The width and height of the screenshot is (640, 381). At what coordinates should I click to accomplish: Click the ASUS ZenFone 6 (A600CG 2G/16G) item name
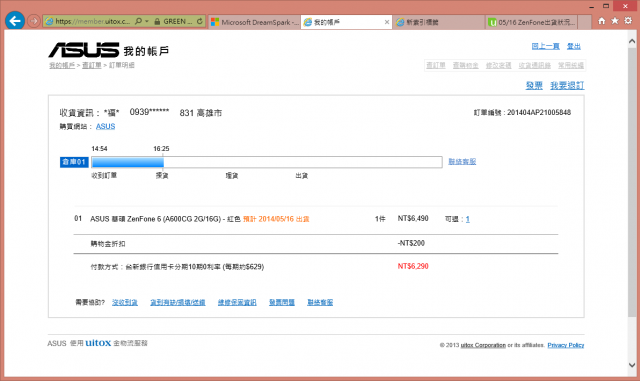tap(165, 219)
